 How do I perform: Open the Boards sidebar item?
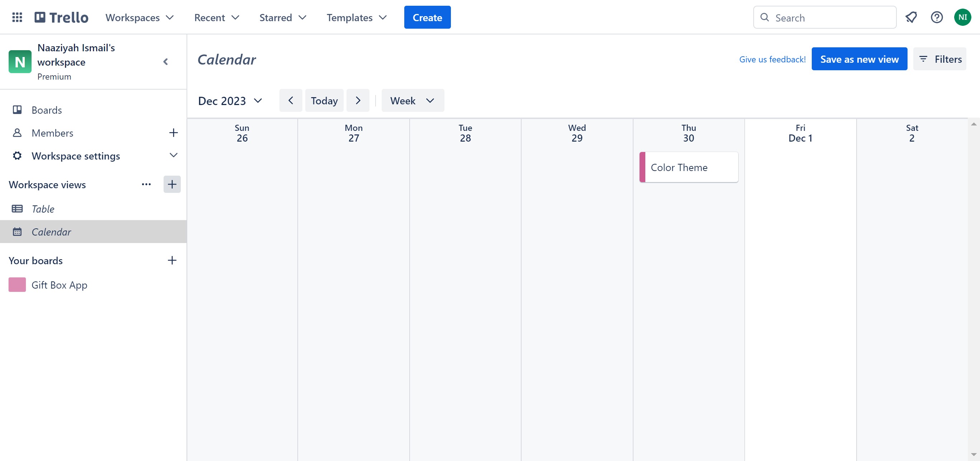pyautogui.click(x=93, y=110)
